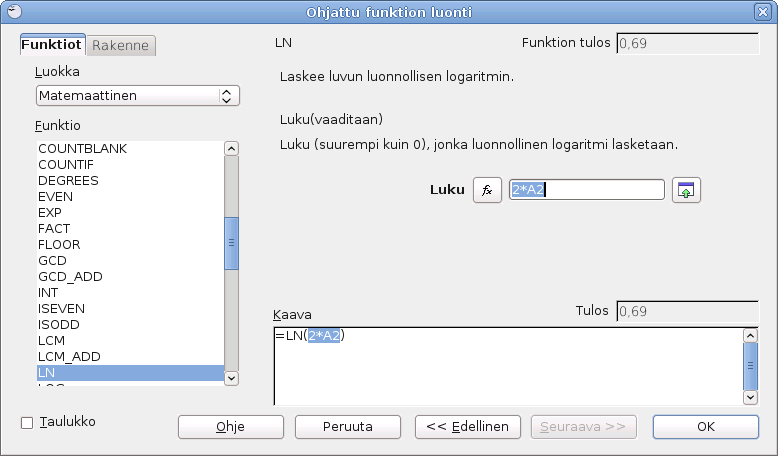
Task: Click the window menu icon in title bar
Action: (11, 12)
